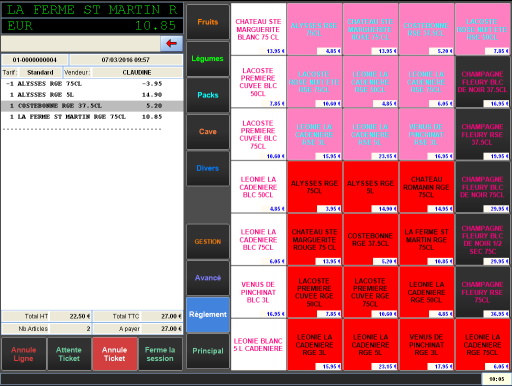Add CHAMPAGNE FLEURY RSE 75CL product
512x386 pixels.
click(482, 292)
